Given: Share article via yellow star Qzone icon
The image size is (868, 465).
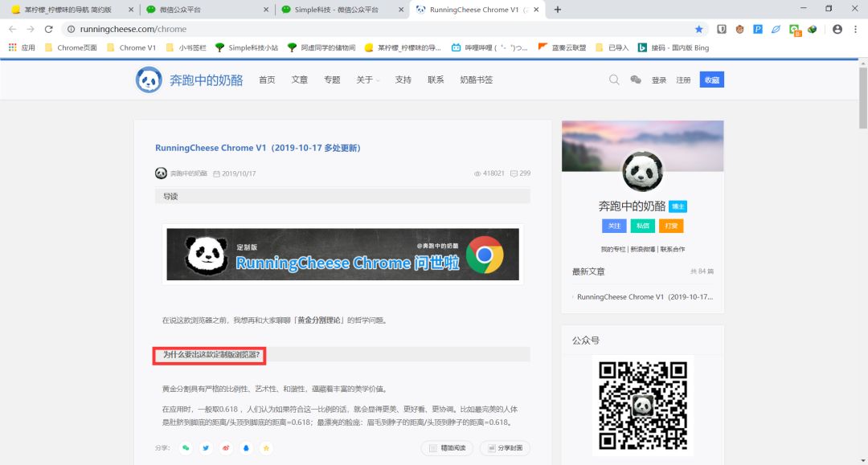Looking at the screenshot, I should pos(266,448).
